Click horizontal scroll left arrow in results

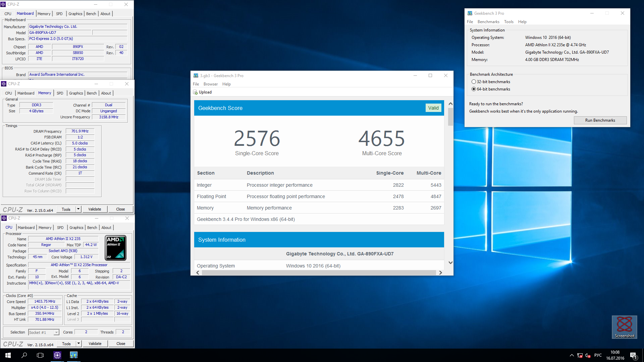(198, 273)
